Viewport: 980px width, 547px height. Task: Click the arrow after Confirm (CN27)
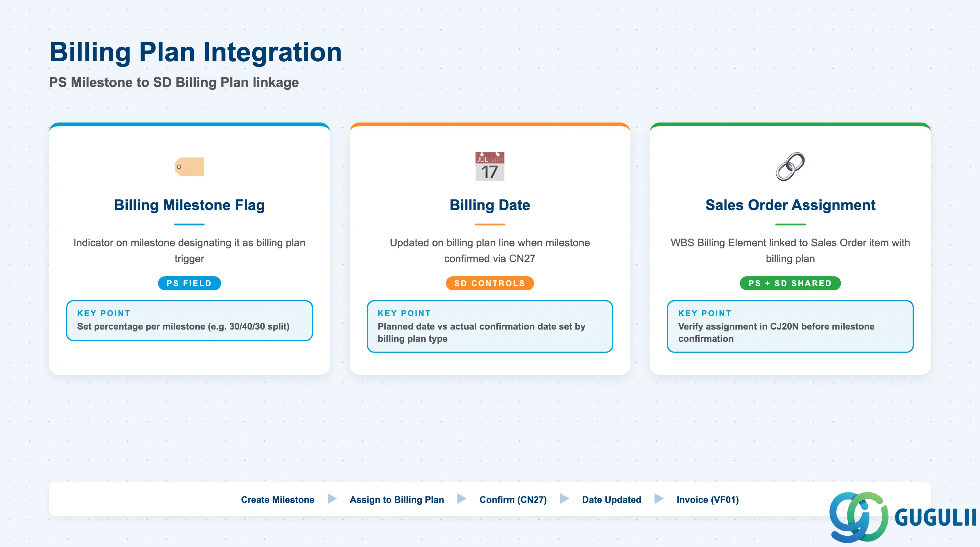click(564, 499)
